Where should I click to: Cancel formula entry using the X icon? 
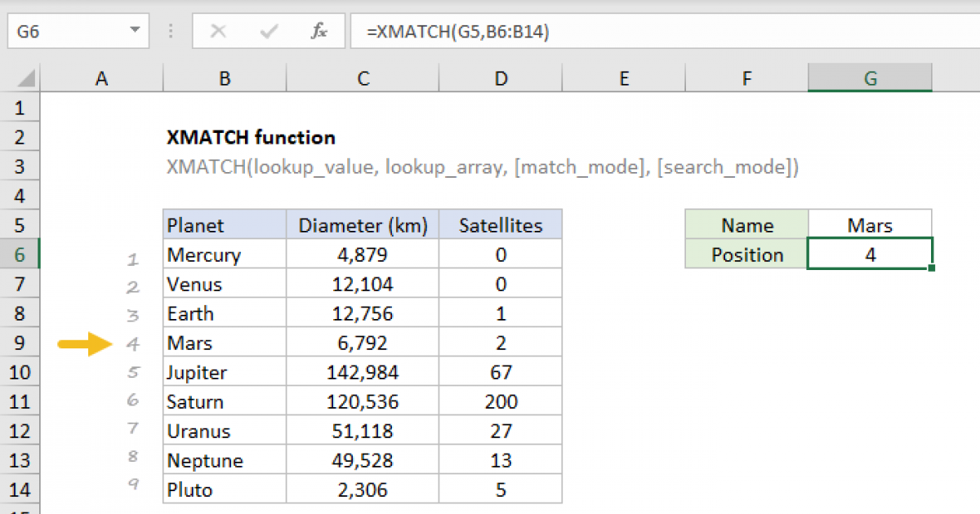(x=218, y=31)
